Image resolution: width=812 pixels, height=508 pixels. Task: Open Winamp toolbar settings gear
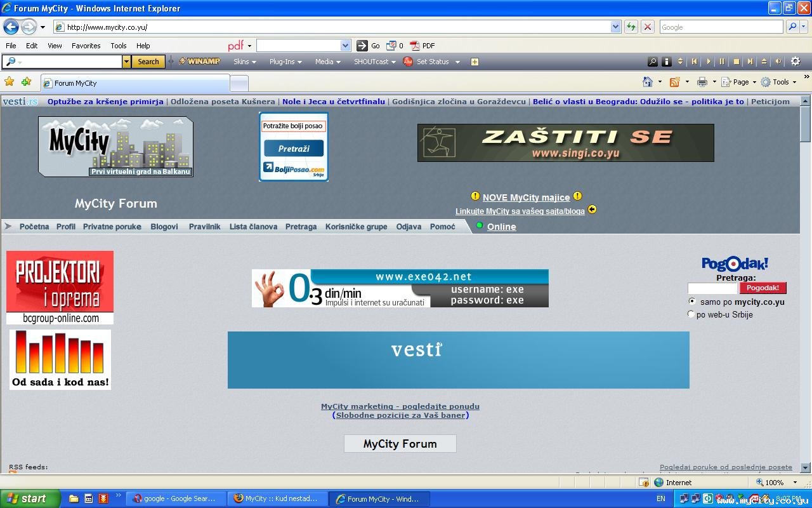pos(796,62)
